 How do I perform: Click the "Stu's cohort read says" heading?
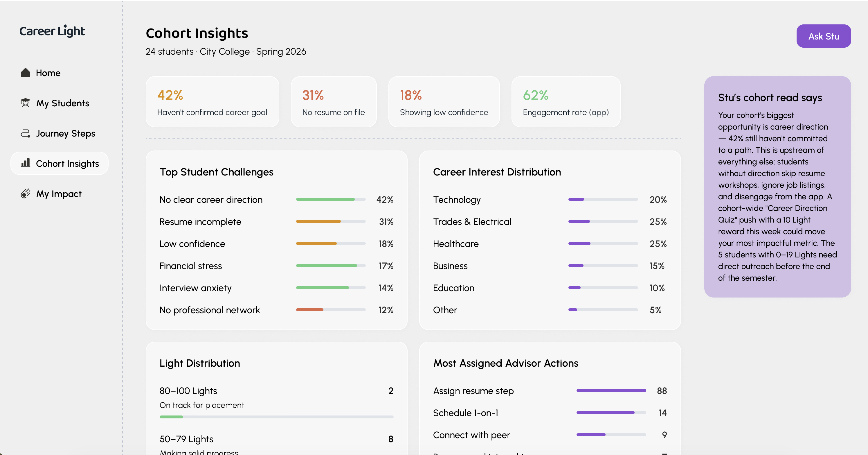[x=770, y=98]
